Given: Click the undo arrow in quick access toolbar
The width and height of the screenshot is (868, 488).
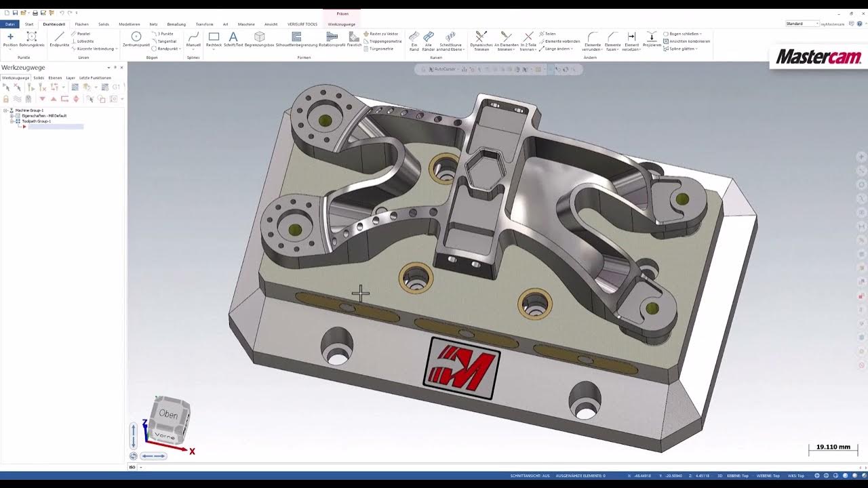Looking at the screenshot, I should [62, 13].
